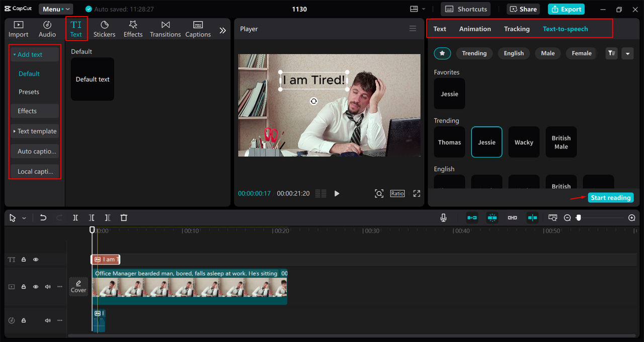Open the Captions panel

click(x=198, y=29)
